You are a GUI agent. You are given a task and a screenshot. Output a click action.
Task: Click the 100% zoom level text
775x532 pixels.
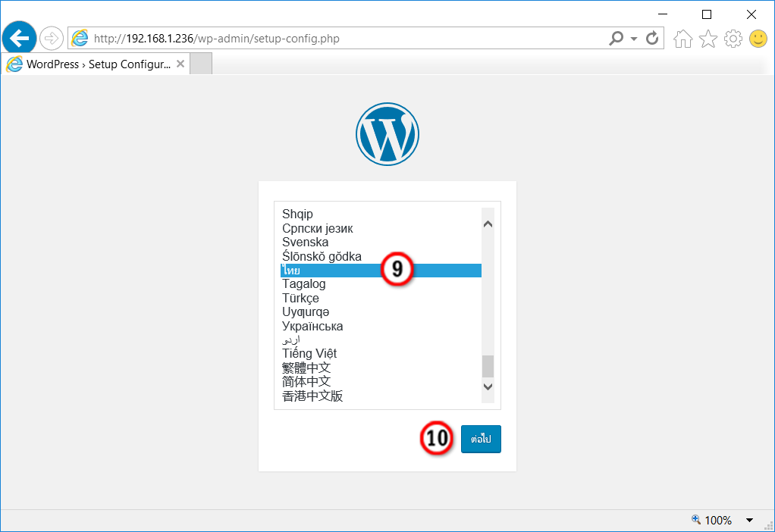(x=718, y=520)
